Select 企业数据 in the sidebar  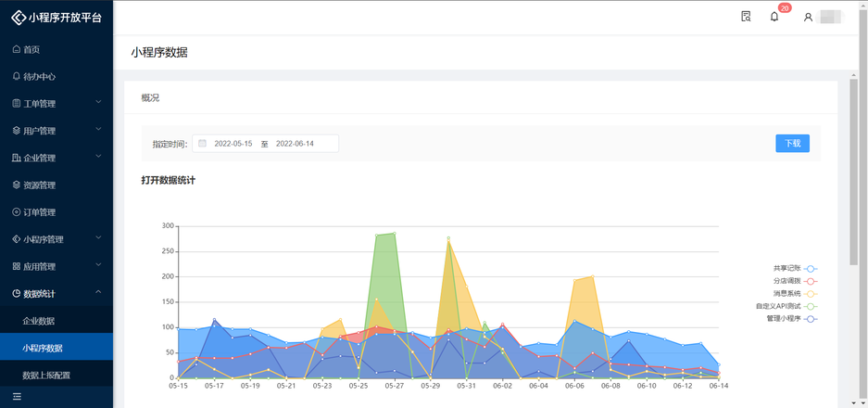(39, 321)
